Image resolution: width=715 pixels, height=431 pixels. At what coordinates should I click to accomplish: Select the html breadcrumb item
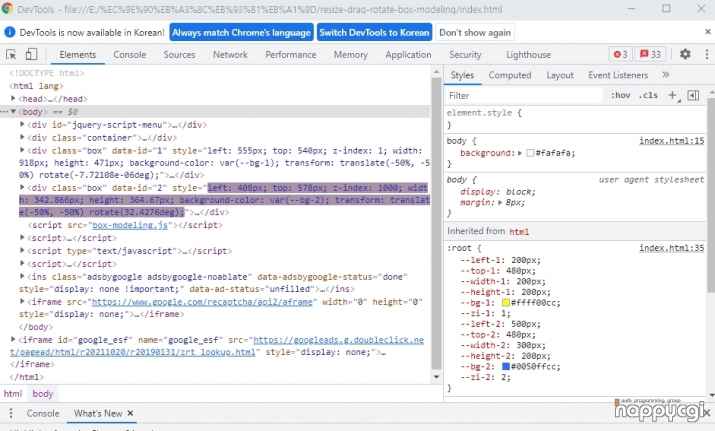coord(13,394)
